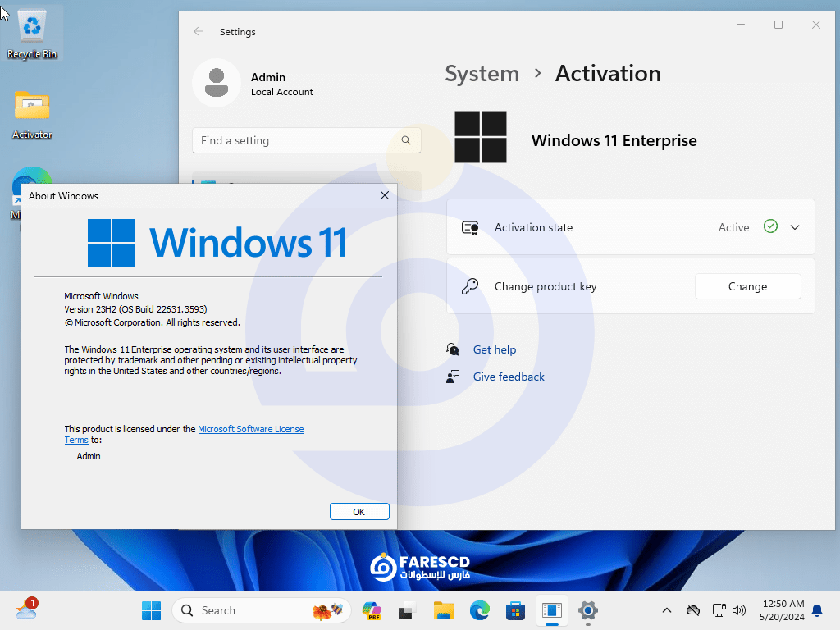This screenshot has height=630, width=840.
Task: Open Task View on taskbar
Action: pyautogui.click(x=407, y=610)
